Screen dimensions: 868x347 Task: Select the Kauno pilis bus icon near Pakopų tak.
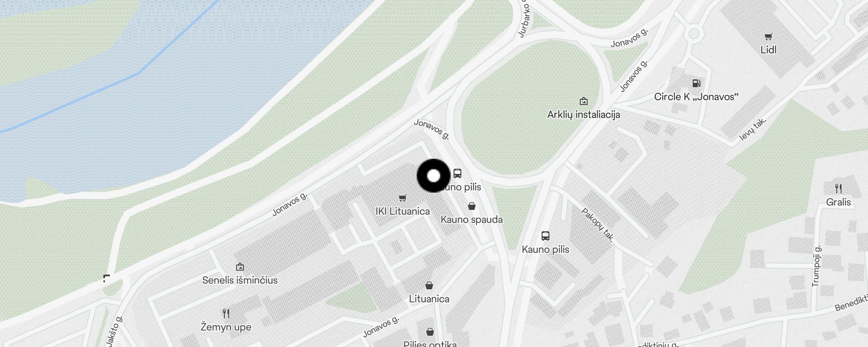[x=546, y=236]
